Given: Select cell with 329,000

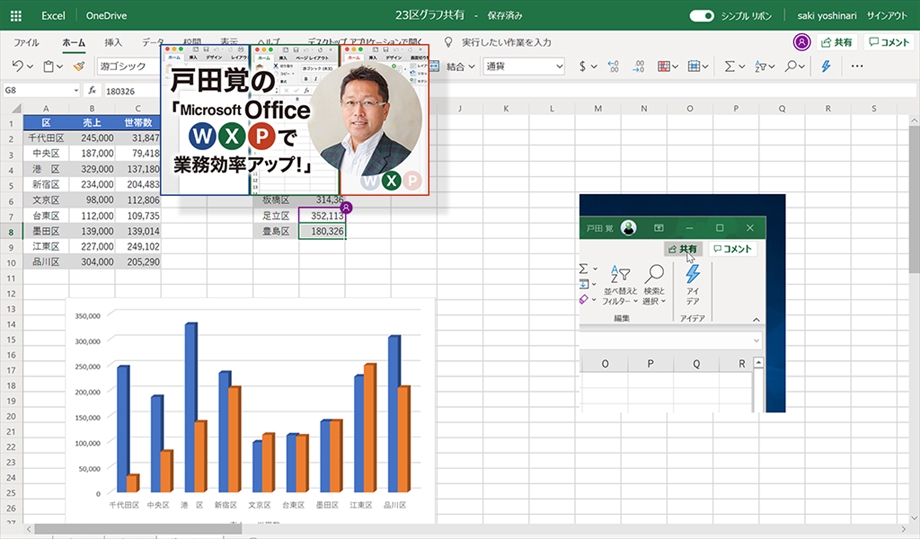Looking at the screenshot, I should [92, 169].
